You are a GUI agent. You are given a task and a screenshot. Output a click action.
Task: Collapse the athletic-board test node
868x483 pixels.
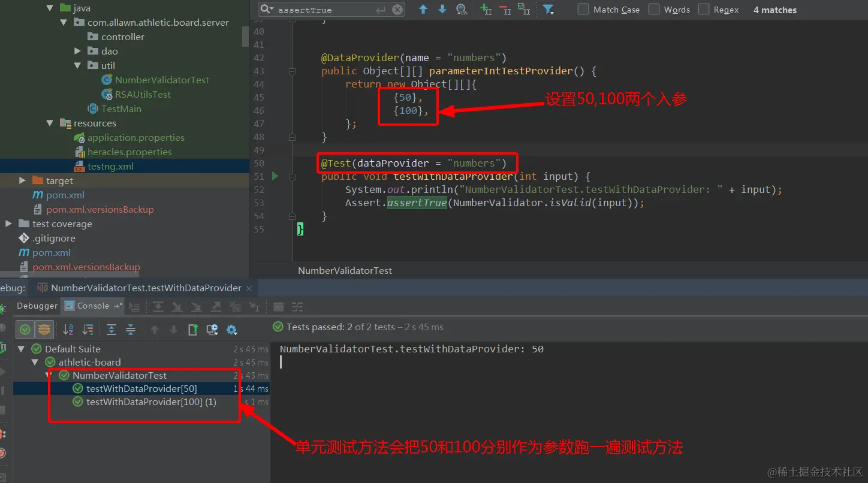pos(35,362)
